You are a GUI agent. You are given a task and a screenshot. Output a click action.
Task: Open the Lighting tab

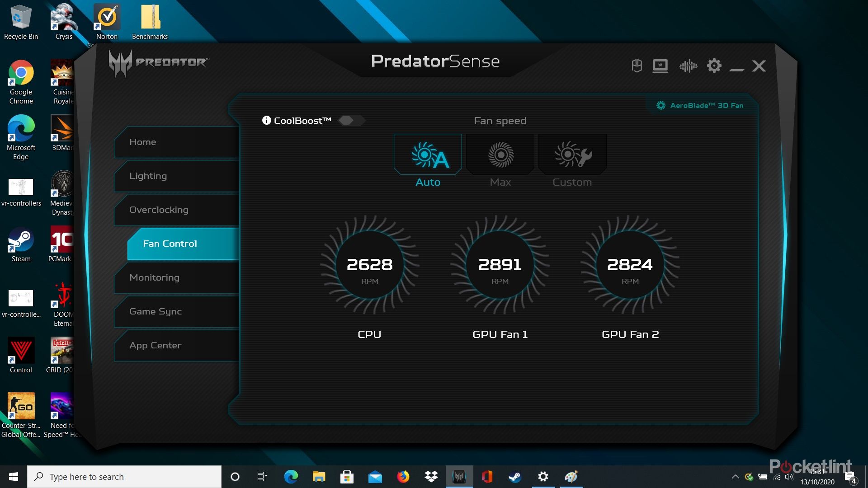pos(148,176)
